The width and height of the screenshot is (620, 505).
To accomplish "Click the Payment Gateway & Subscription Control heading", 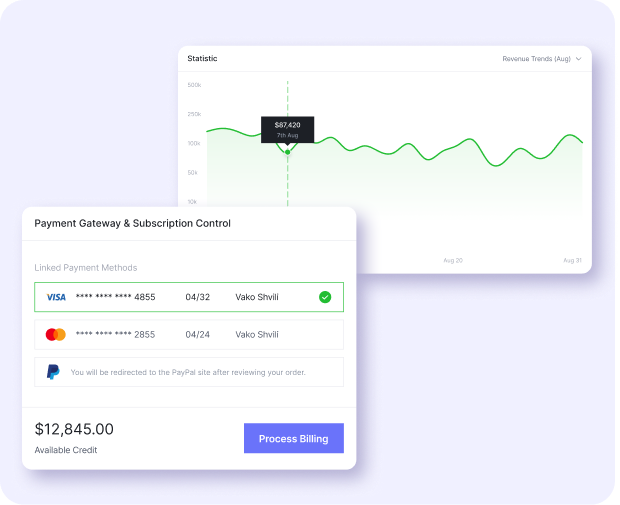I will click(132, 223).
